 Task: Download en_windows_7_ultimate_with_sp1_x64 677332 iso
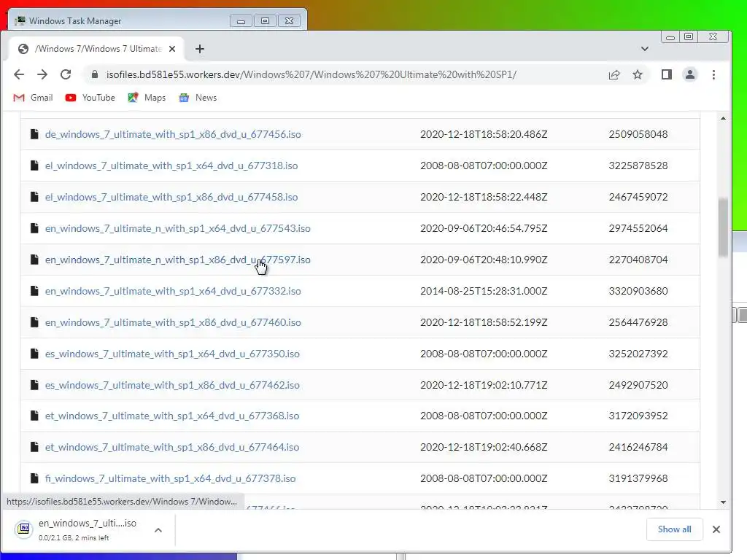(x=173, y=291)
